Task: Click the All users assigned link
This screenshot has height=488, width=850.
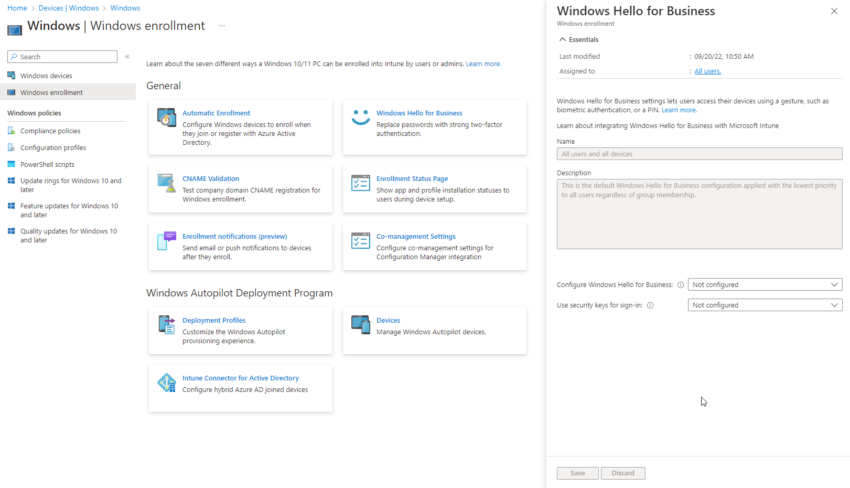Action: (707, 72)
